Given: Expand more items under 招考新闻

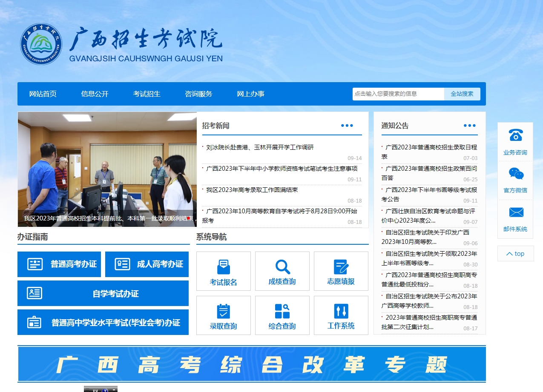Looking at the screenshot, I should point(347,125).
